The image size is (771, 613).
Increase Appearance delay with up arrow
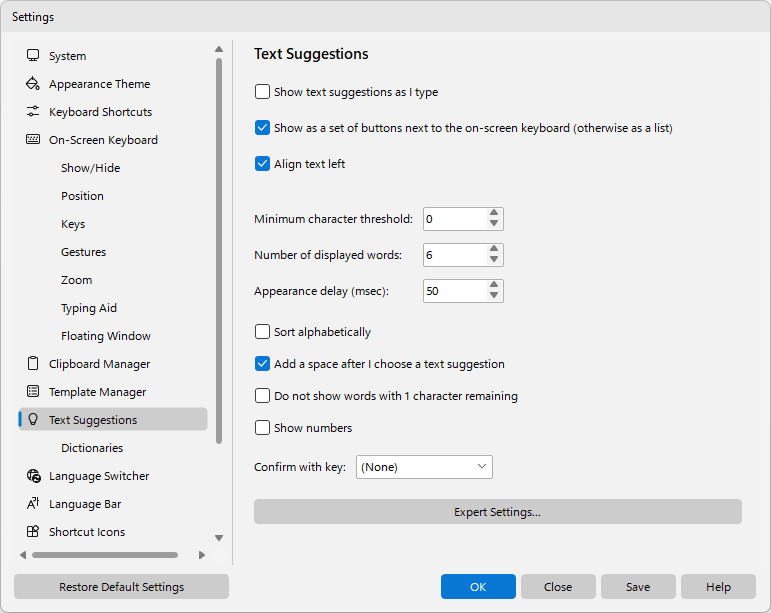pos(494,285)
